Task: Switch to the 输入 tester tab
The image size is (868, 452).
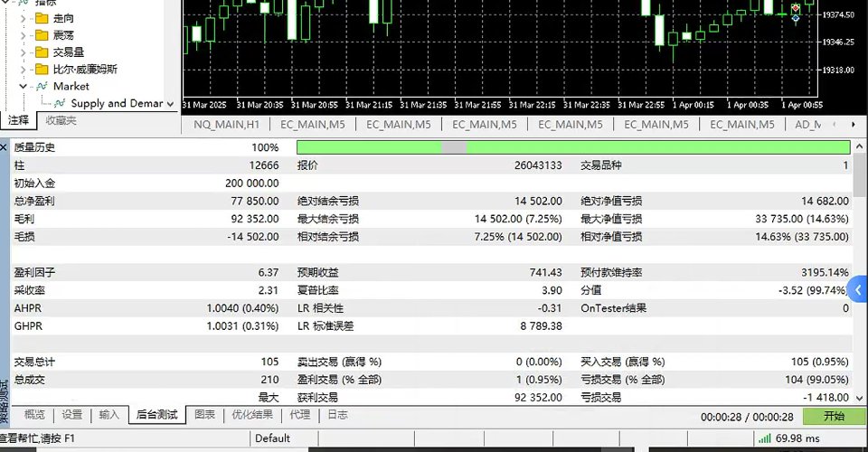Action: pos(109,414)
